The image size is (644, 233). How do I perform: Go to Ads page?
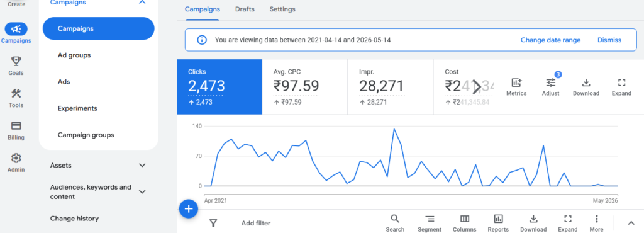pos(64,82)
